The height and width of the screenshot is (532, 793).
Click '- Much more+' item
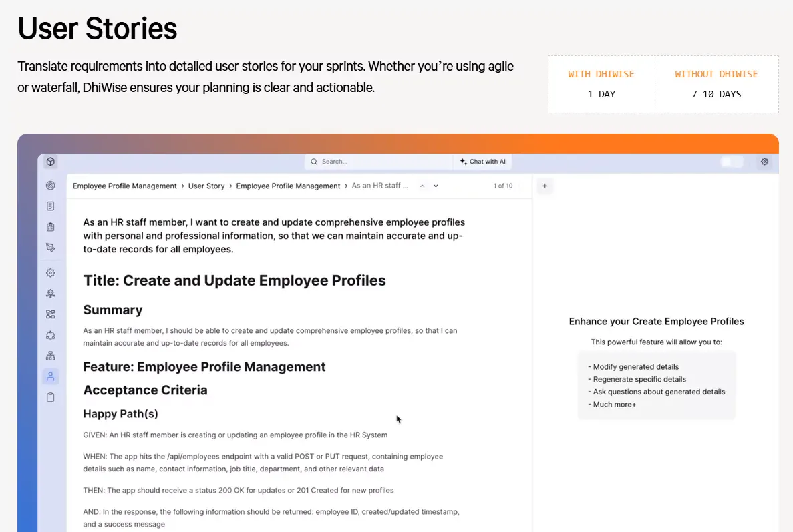[x=612, y=405]
